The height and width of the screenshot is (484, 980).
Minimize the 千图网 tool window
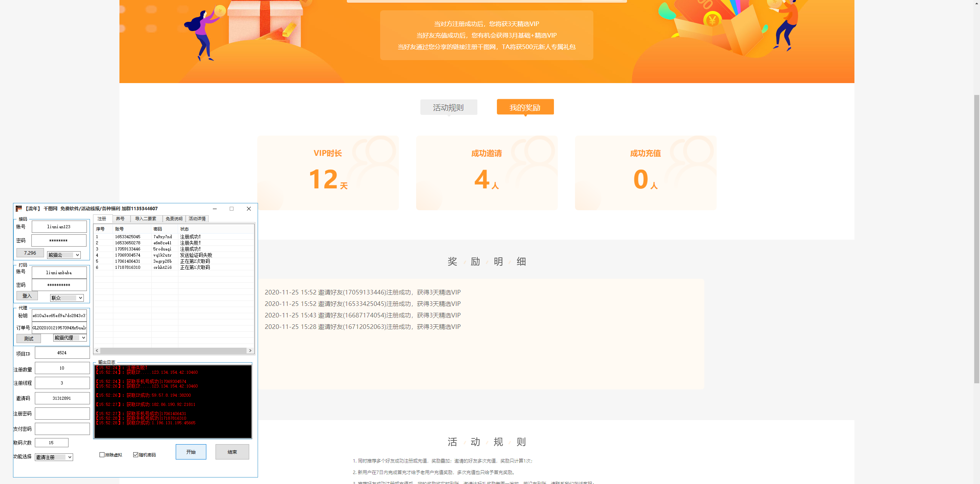pos(215,209)
